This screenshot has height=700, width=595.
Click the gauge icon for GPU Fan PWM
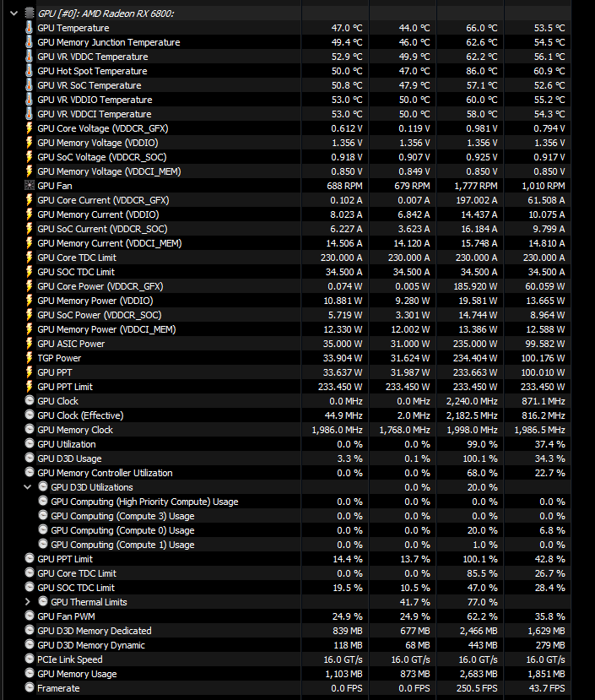tap(30, 616)
